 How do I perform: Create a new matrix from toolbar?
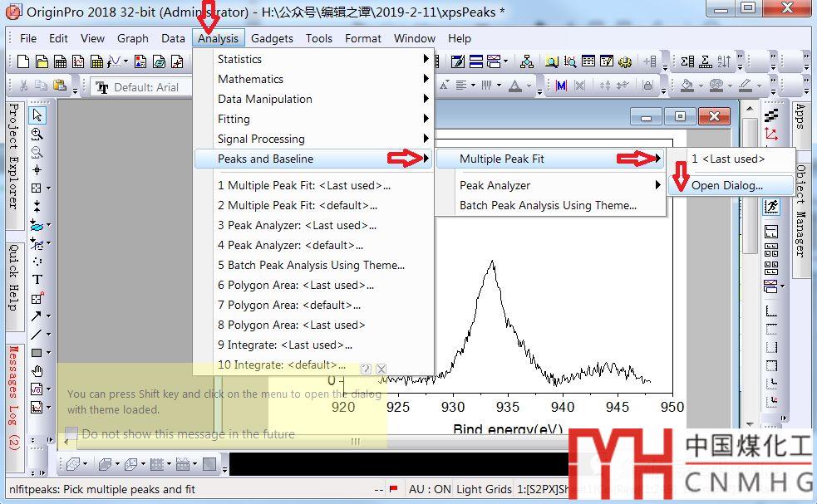[96, 61]
